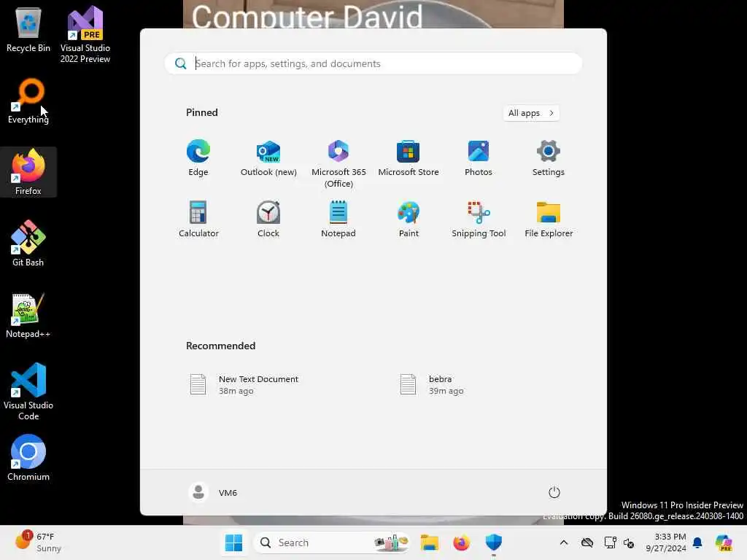Screen dimensions: 747x560
Task: Open Copilot preview icon in taskbar corner
Action: pyautogui.click(x=724, y=542)
